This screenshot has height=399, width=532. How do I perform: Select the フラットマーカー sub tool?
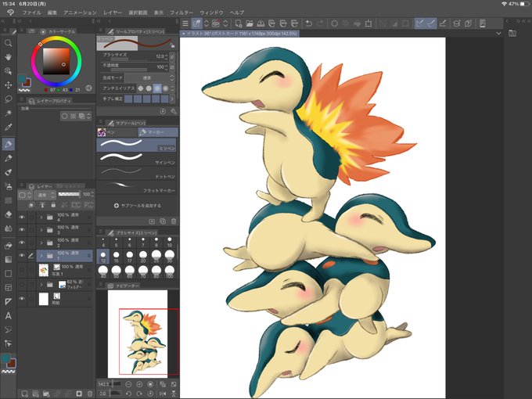click(x=137, y=187)
